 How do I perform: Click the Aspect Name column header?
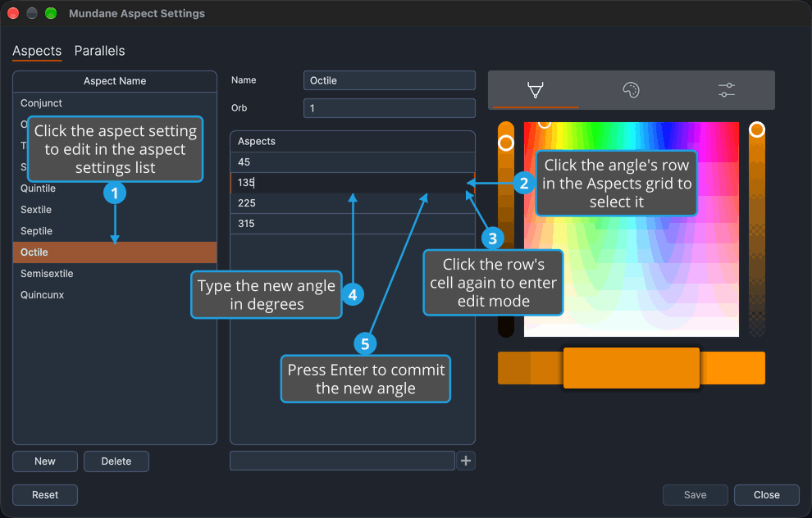(x=115, y=81)
